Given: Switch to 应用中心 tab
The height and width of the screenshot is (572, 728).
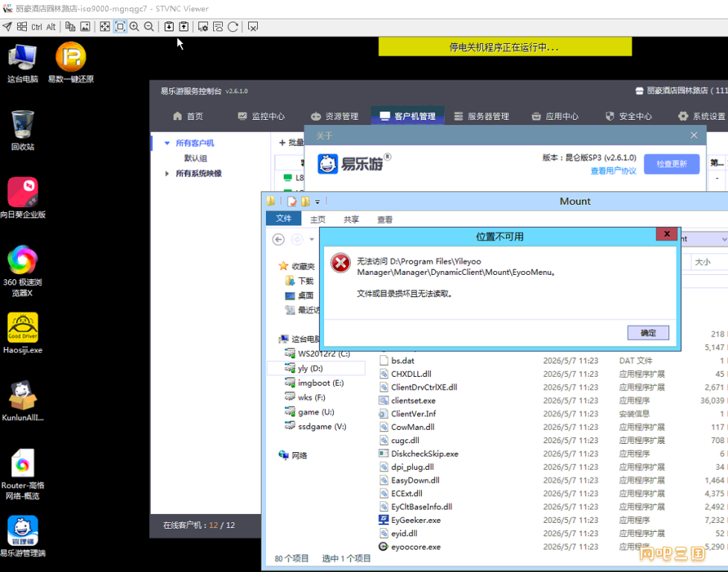Looking at the screenshot, I should (x=555, y=116).
